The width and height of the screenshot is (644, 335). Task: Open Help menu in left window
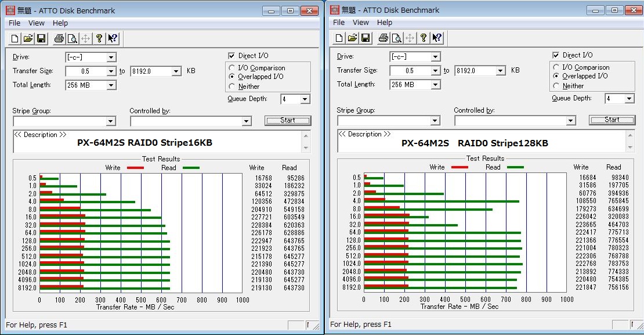[x=60, y=23]
